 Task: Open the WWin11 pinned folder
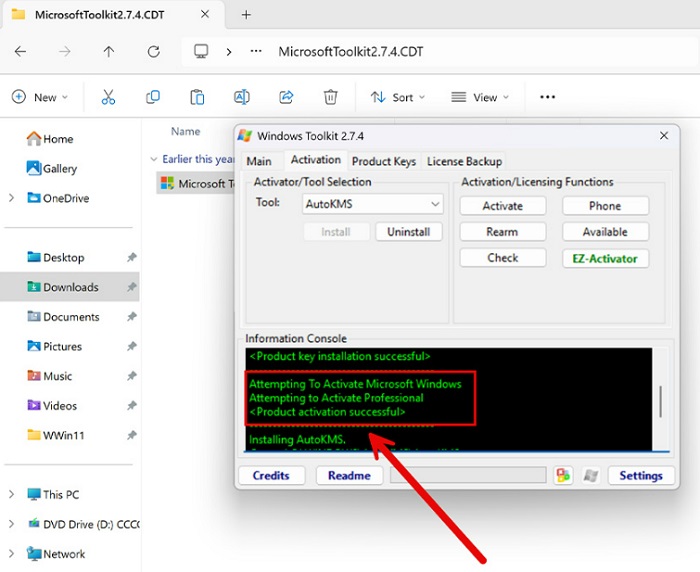click(x=56, y=435)
